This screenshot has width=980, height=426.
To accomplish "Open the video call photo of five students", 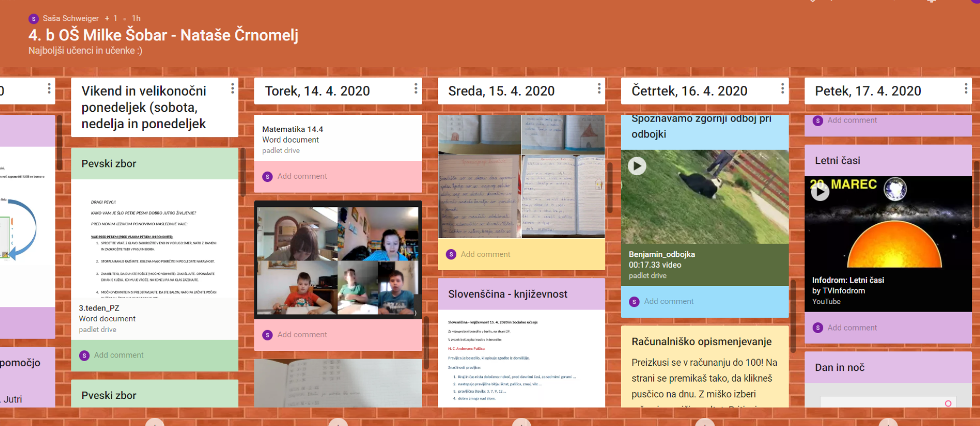I will (x=338, y=260).
